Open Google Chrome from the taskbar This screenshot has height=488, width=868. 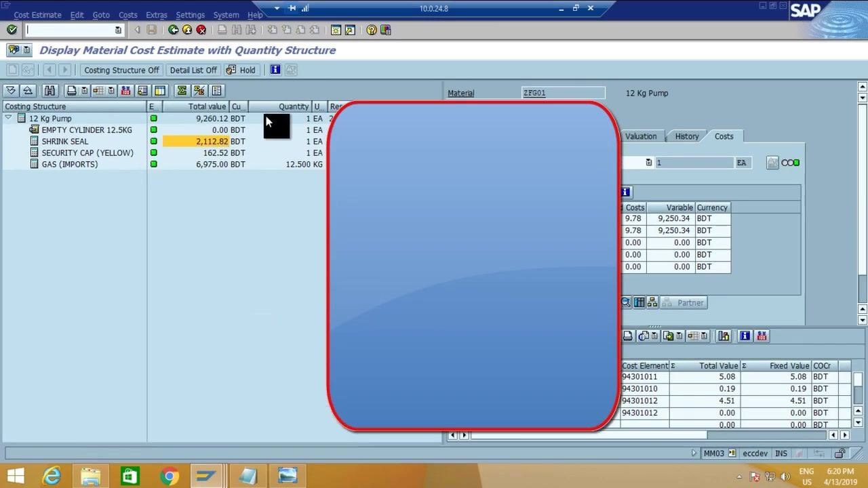[x=170, y=476]
